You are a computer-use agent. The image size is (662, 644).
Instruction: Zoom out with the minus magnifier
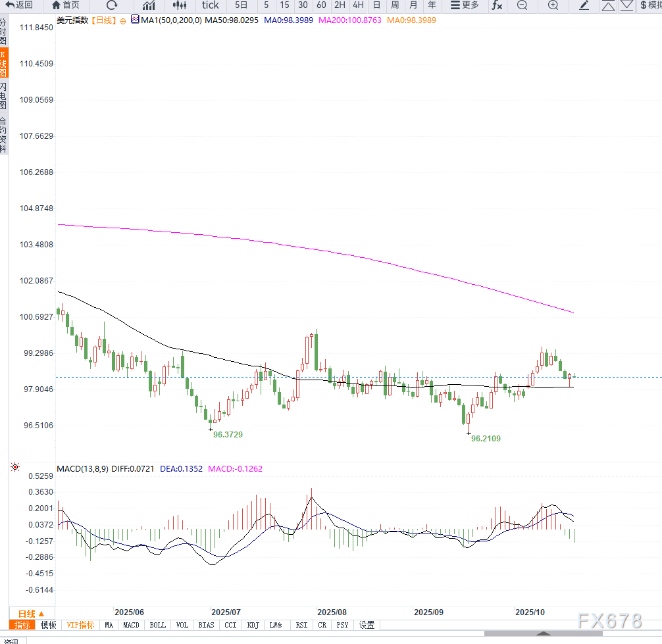(522, 5)
